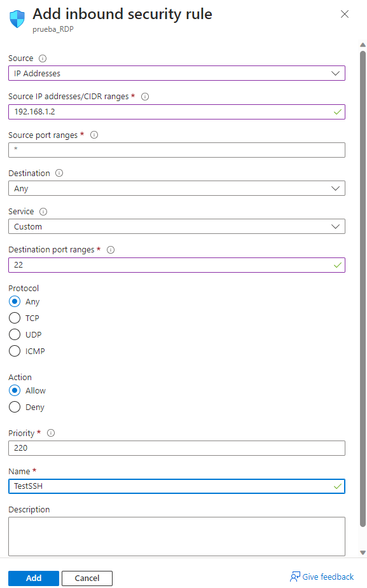The height and width of the screenshot is (588, 367).
Task: Open the Give feedback link
Action: pyautogui.click(x=322, y=577)
